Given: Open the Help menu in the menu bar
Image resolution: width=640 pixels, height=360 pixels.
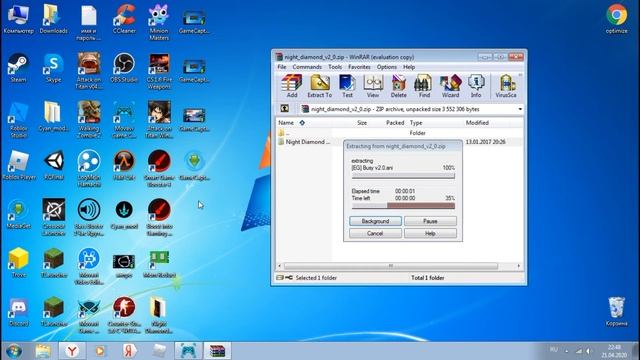Looking at the screenshot, I should pyautogui.click(x=409, y=67).
